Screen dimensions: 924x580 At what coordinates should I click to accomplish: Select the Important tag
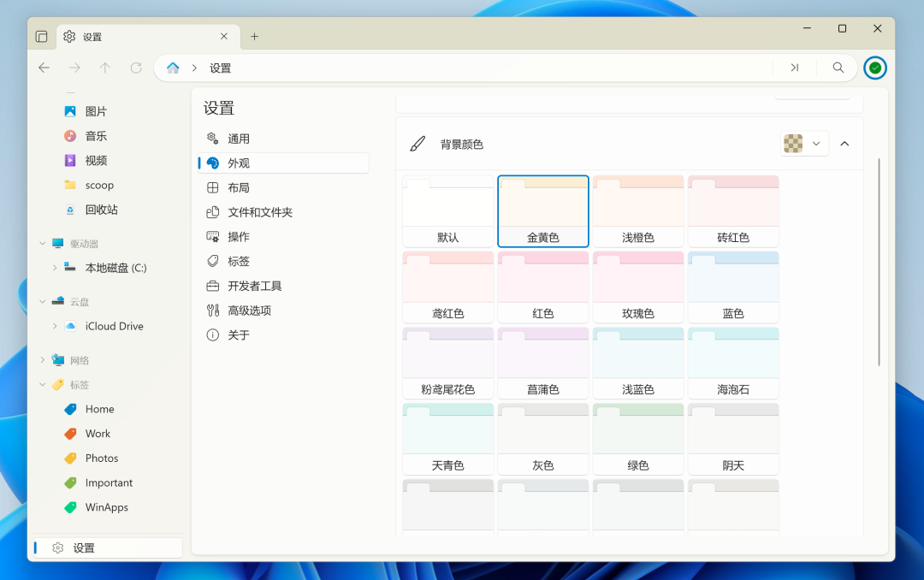109,482
